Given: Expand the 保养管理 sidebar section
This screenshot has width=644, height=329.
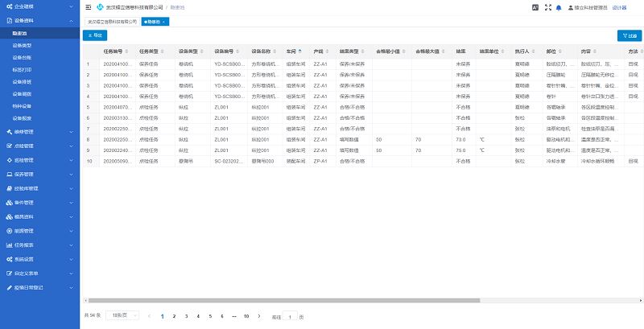Looking at the screenshot, I should (39, 174).
